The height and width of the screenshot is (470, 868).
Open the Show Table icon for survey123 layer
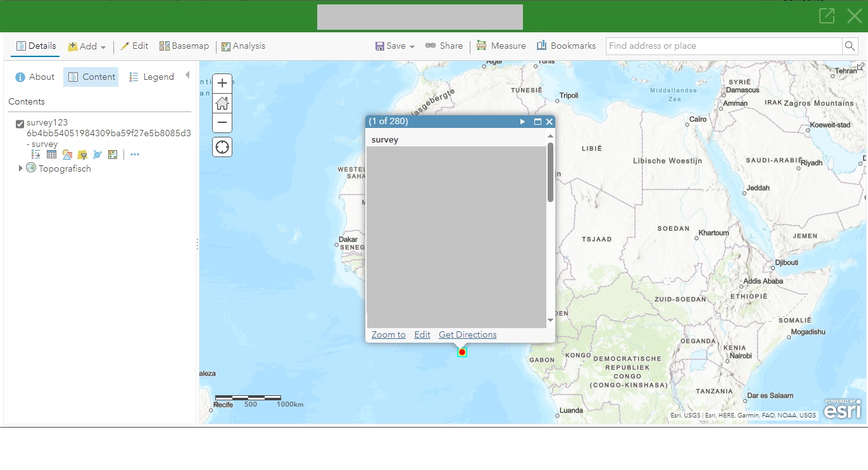51,154
